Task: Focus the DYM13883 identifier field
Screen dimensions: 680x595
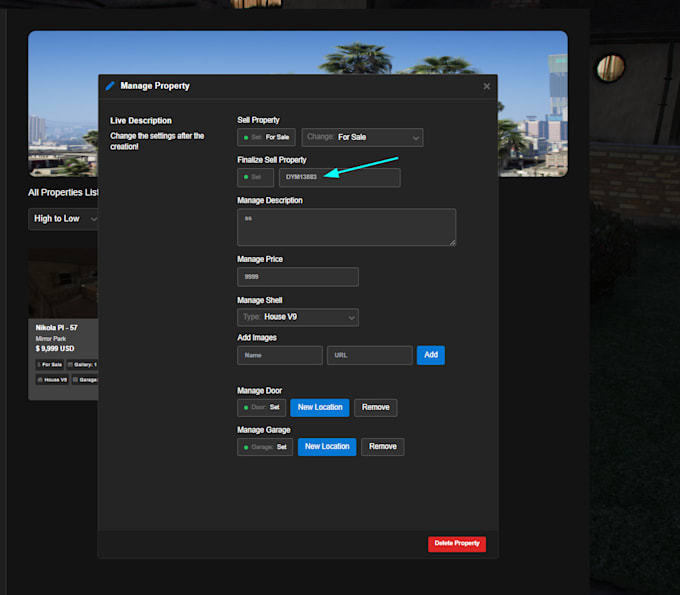Action: pyautogui.click(x=340, y=177)
